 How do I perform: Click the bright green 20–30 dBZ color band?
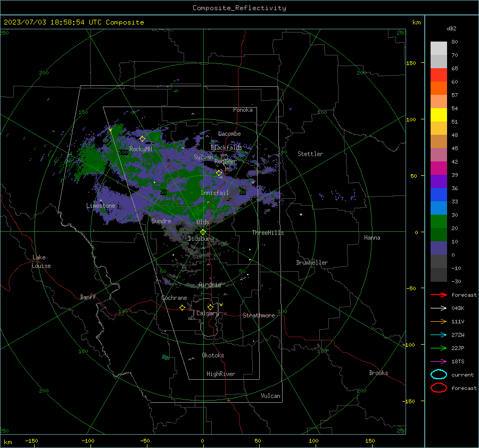coord(439,221)
